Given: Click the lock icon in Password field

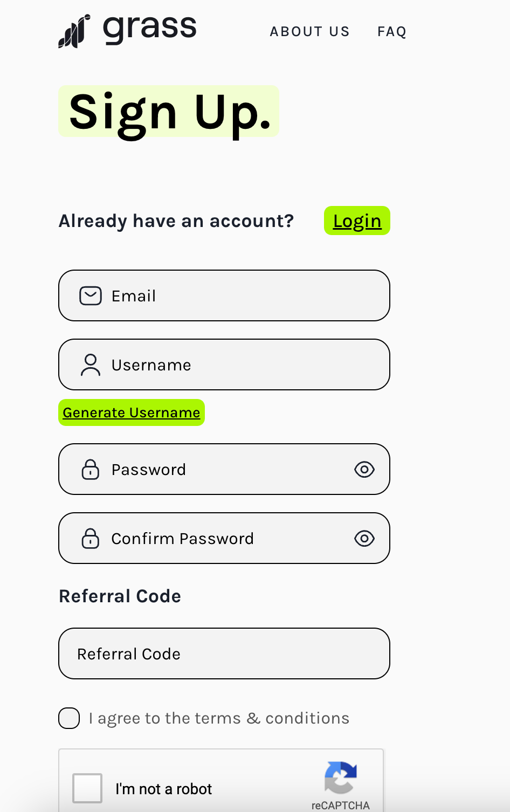Looking at the screenshot, I should [x=91, y=470].
